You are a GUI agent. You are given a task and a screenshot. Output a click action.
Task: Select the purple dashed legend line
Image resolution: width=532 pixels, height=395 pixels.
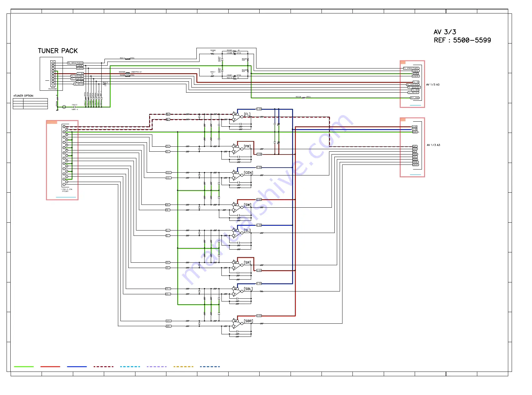point(157,367)
